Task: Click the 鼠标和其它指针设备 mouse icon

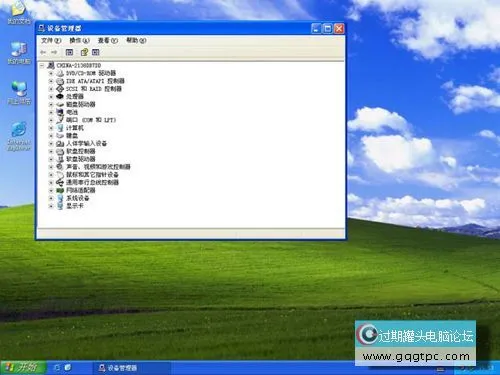Action: (60, 175)
